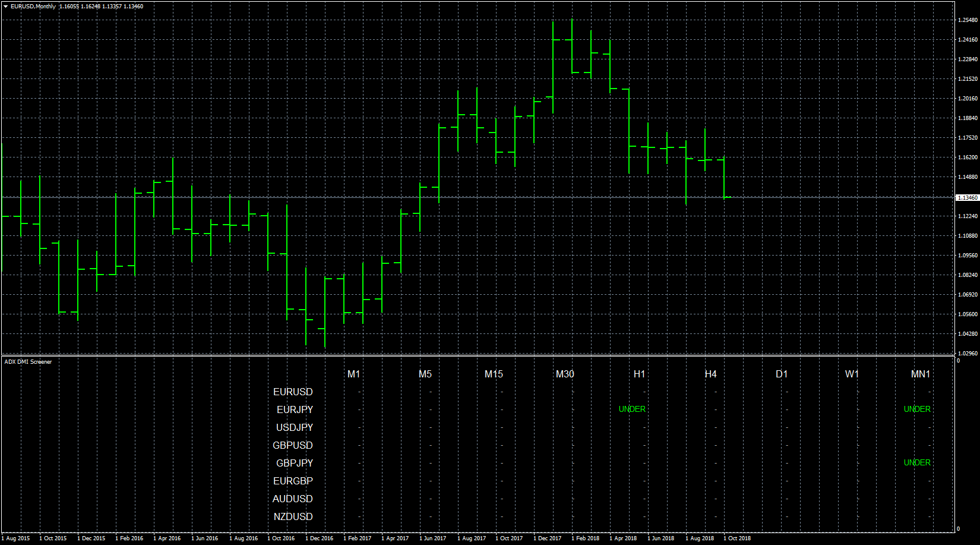Select the H1 timeframe column header
This screenshot has width=980, height=545.
(x=639, y=374)
